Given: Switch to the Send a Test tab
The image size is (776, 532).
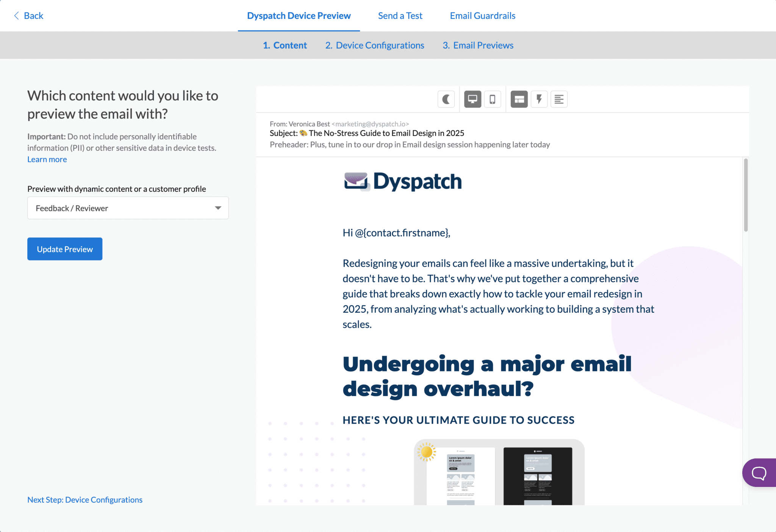Looking at the screenshot, I should pos(400,16).
